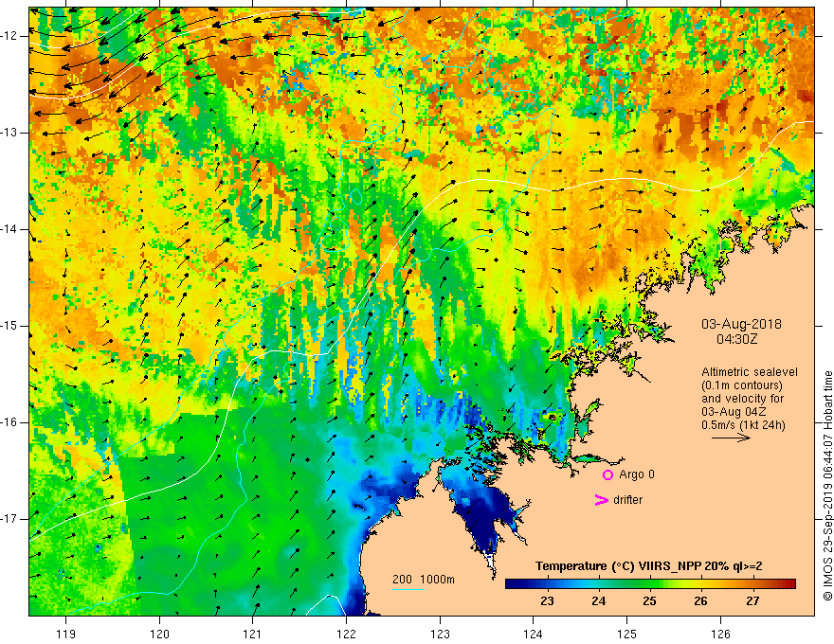Click the 'drifter' legend label

point(627,500)
